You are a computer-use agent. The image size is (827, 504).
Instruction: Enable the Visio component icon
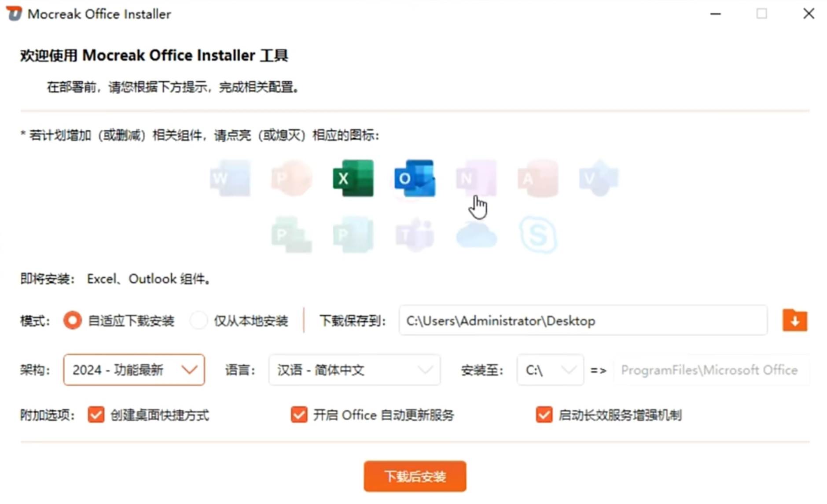599,178
